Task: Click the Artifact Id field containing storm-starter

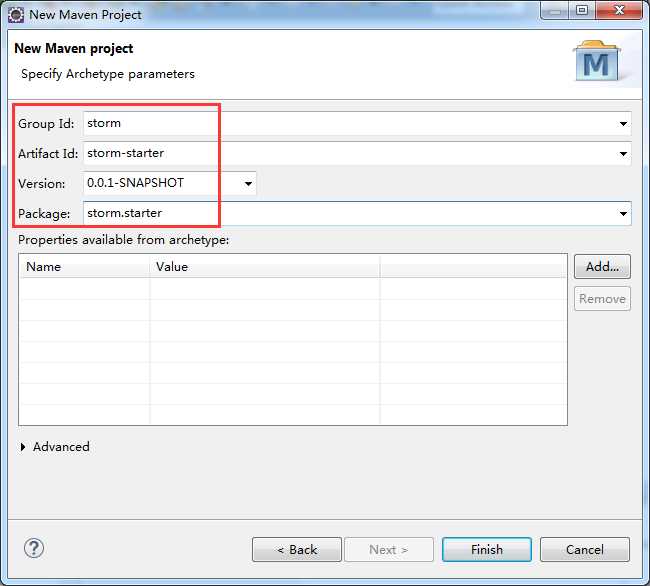Action: point(357,153)
